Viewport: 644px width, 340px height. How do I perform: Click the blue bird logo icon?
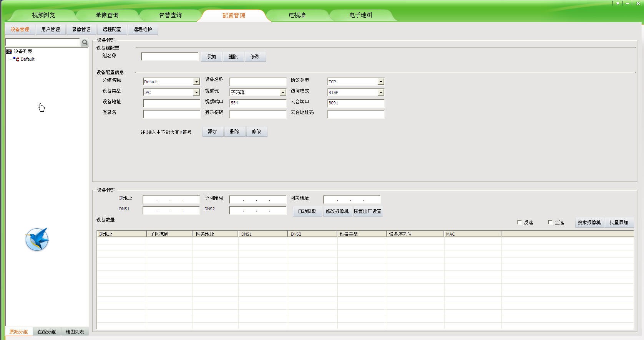pos(37,239)
